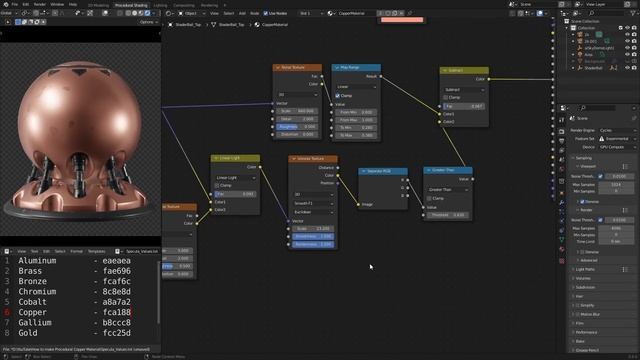Click Map Range From Min field

(x=356, y=112)
